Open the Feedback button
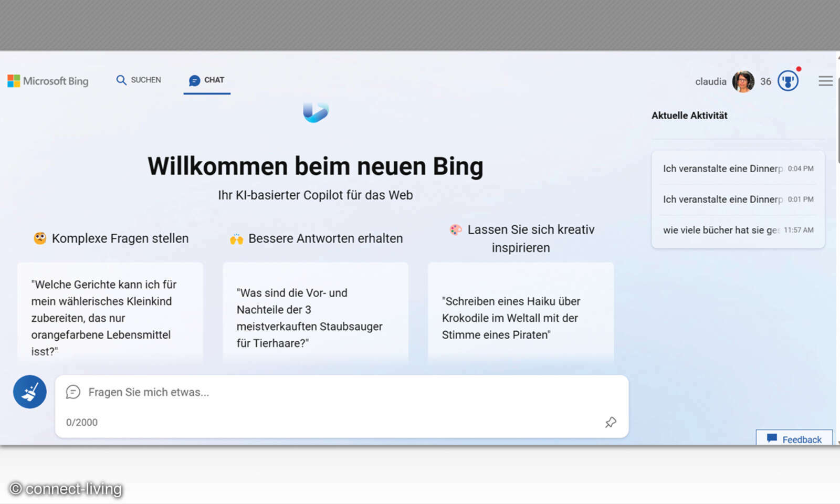840x504 pixels. (794, 439)
